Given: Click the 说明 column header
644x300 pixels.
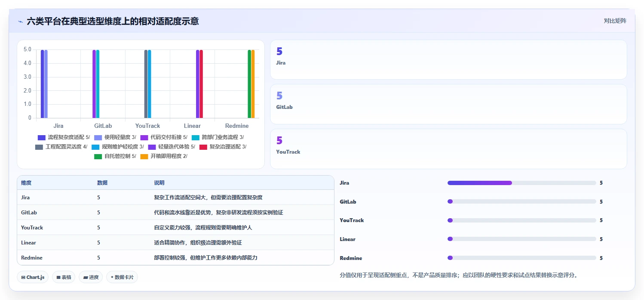Looking at the screenshot, I should point(159,183).
